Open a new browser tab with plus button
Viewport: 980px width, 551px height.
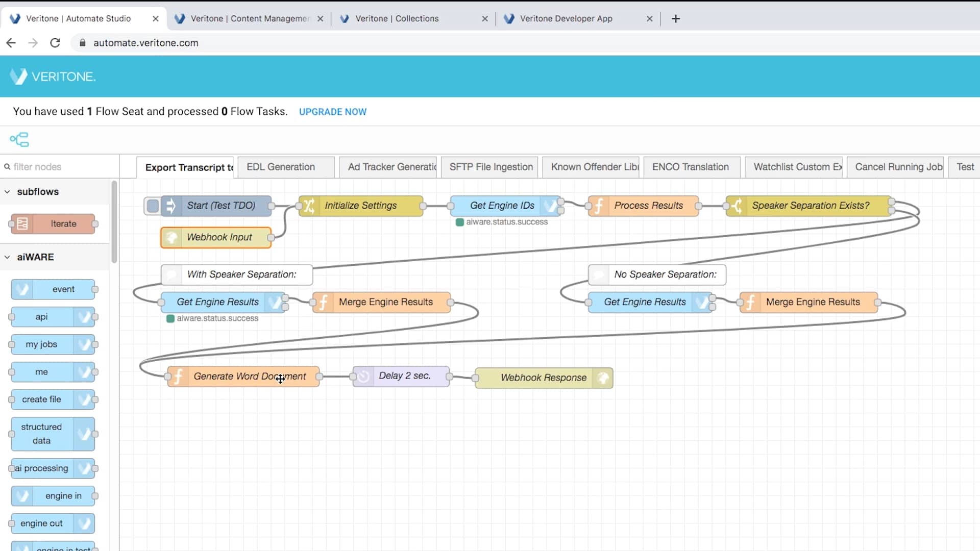click(x=676, y=19)
